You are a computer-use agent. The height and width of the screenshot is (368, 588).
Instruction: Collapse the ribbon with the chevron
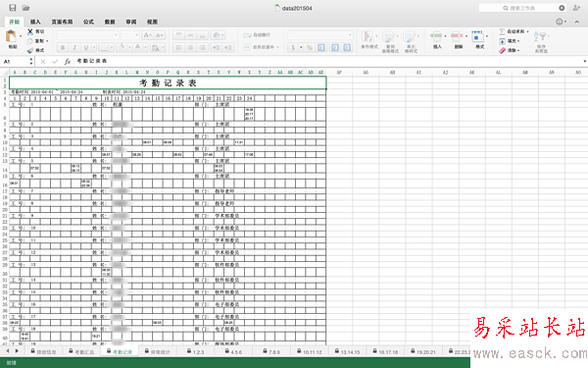click(577, 22)
